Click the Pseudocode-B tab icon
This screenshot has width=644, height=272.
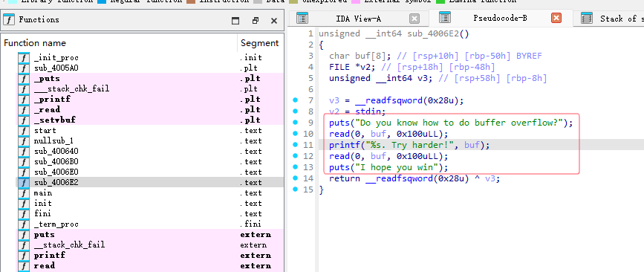click(445, 18)
